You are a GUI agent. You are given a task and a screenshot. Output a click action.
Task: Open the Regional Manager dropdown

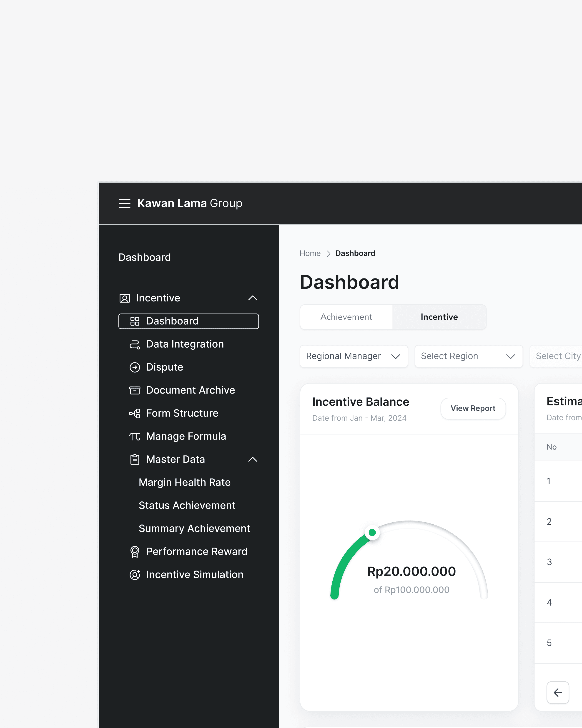point(354,356)
